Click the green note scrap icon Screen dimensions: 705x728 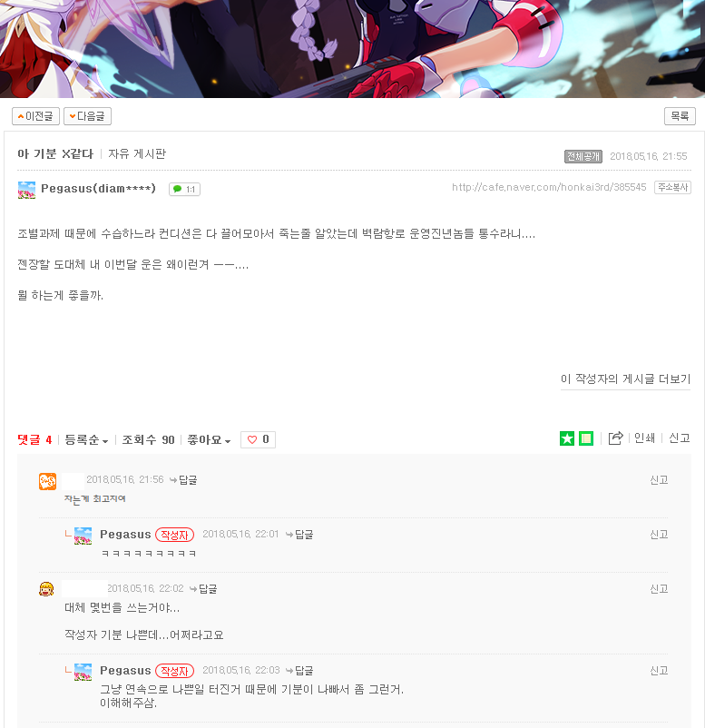coord(586,438)
